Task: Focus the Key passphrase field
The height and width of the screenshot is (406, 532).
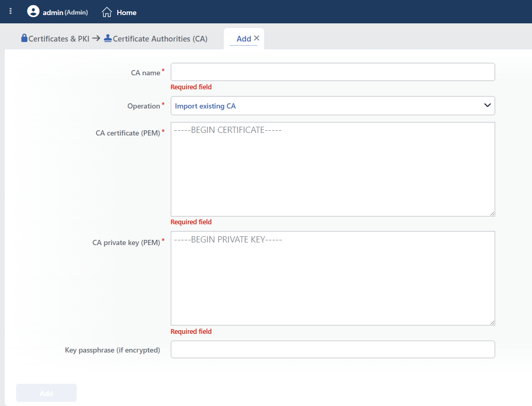Action: pyautogui.click(x=333, y=349)
